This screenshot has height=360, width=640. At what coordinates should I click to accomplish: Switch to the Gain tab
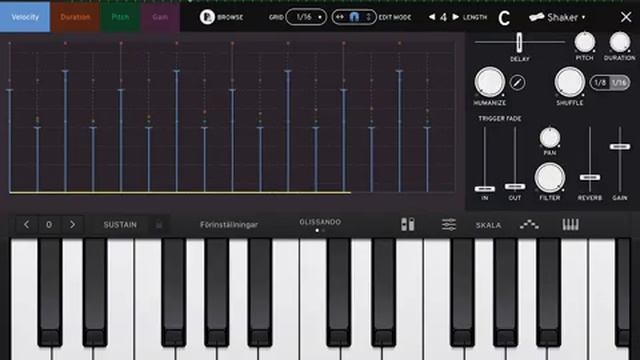160,17
